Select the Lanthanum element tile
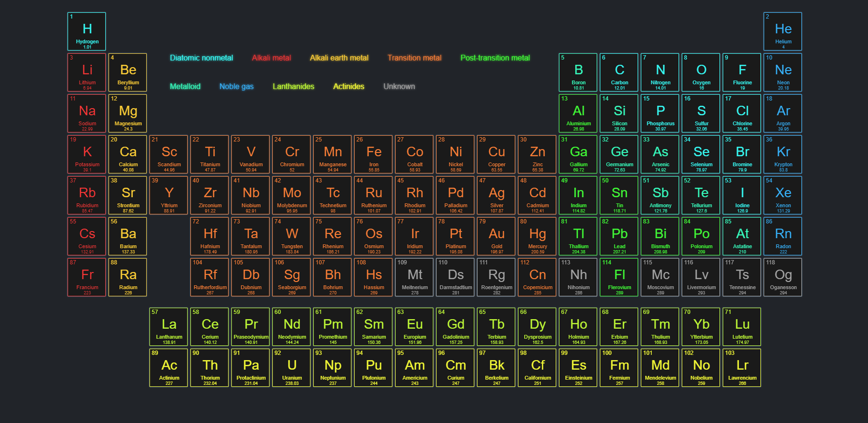Image resolution: width=868 pixels, height=423 pixels. coord(169,327)
